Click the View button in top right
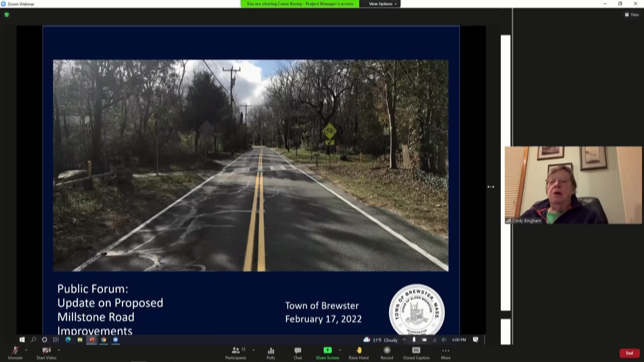Screen dimensions: 644x362 coord(632,14)
